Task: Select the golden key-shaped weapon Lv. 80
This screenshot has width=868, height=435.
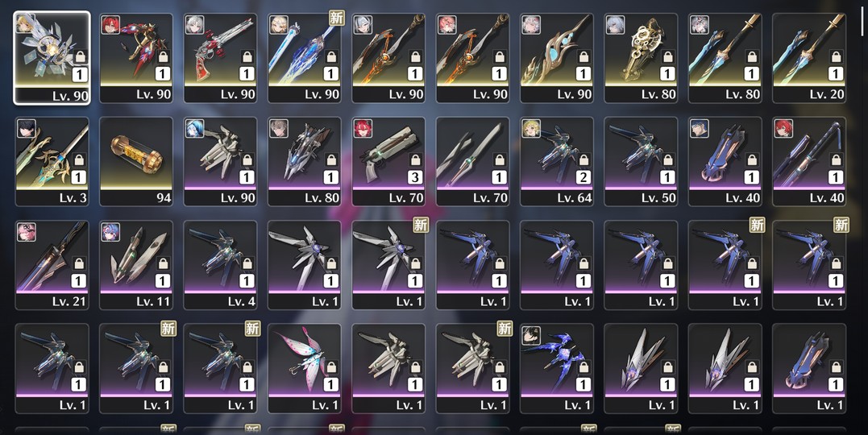Action: (641, 58)
